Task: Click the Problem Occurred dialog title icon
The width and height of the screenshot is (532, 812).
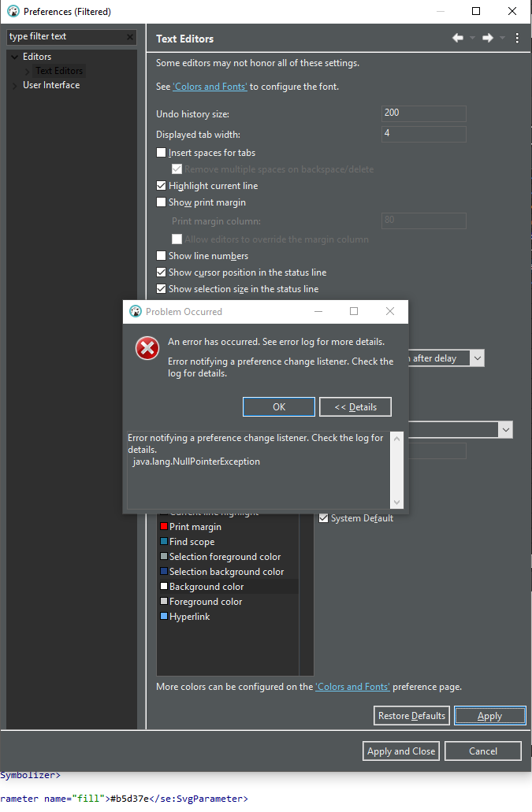Action: tap(136, 312)
